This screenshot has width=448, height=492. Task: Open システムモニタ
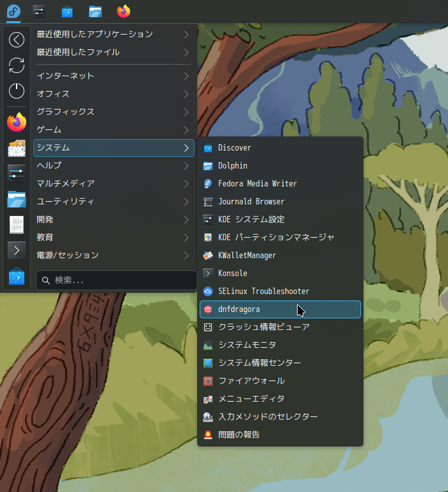click(x=280, y=345)
